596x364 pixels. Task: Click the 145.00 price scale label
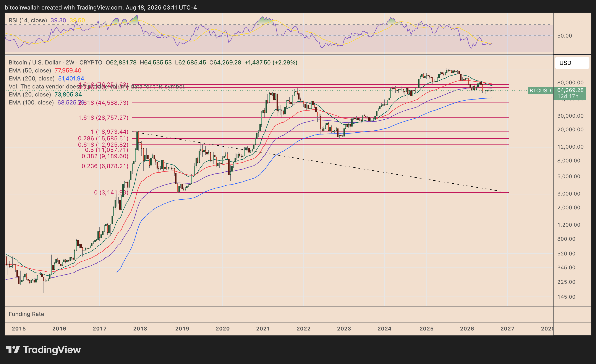[x=566, y=297]
